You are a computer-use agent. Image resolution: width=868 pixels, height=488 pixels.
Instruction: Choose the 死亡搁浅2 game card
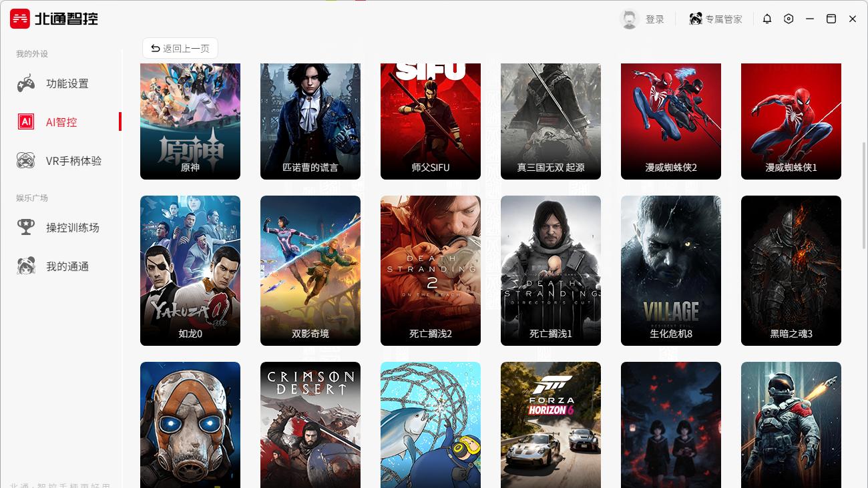(431, 270)
